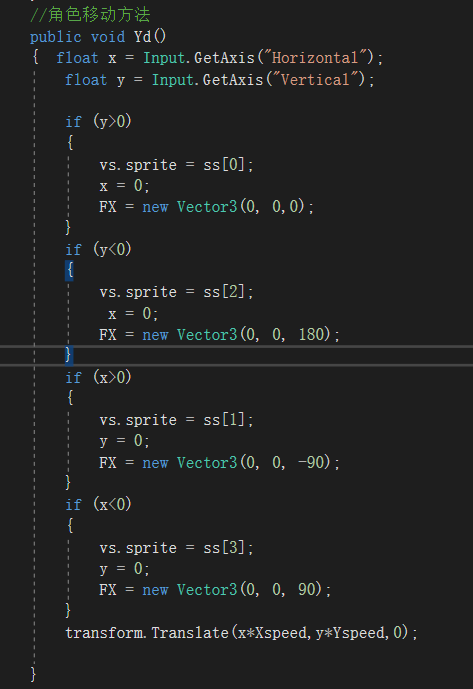Screen dimensions: 473x689
Task: Click the y = 0; line under ss[1]
Action: tap(124, 441)
